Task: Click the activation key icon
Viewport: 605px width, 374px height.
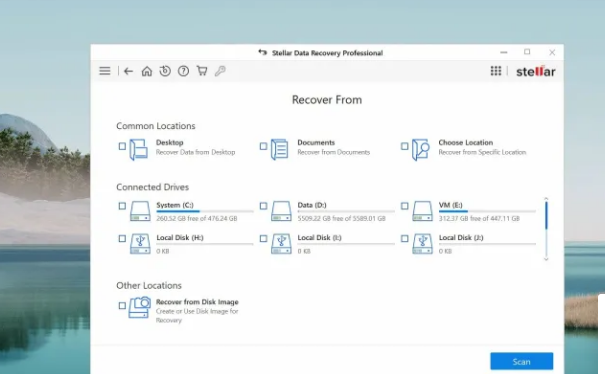Action: pos(220,71)
